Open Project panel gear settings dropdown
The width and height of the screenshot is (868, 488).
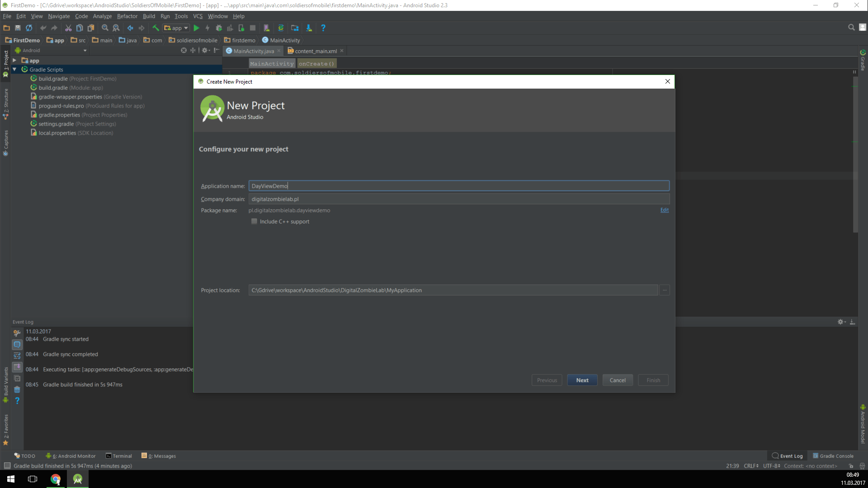tap(206, 50)
